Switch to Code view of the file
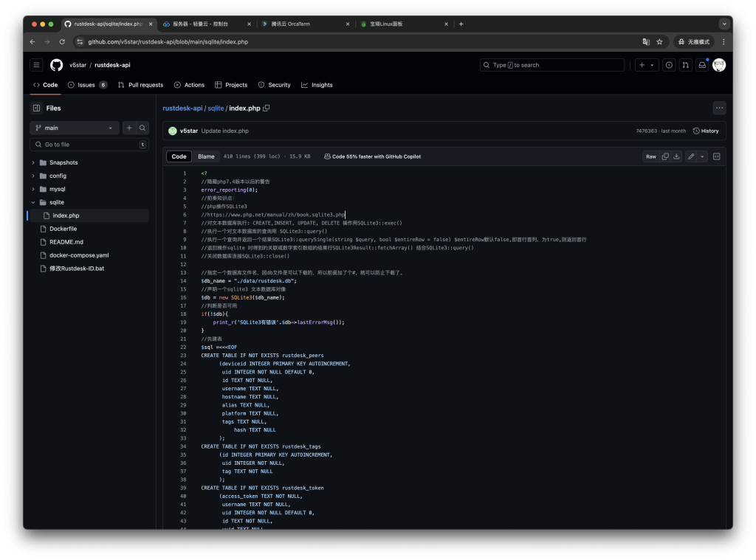Viewport: 756px width, 560px height. pyautogui.click(x=179, y=156)
